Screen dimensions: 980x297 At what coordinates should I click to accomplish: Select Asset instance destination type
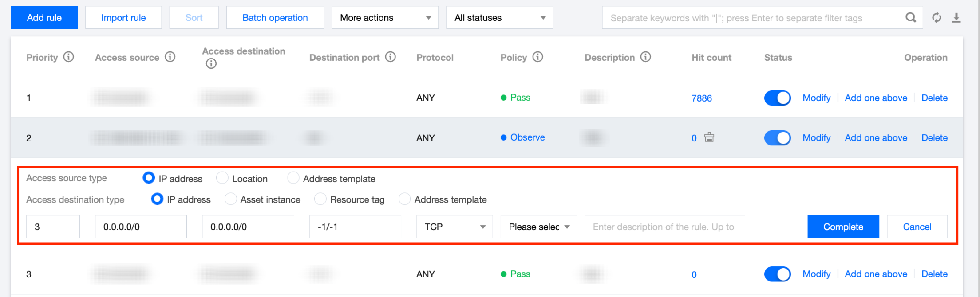point(231,199)
